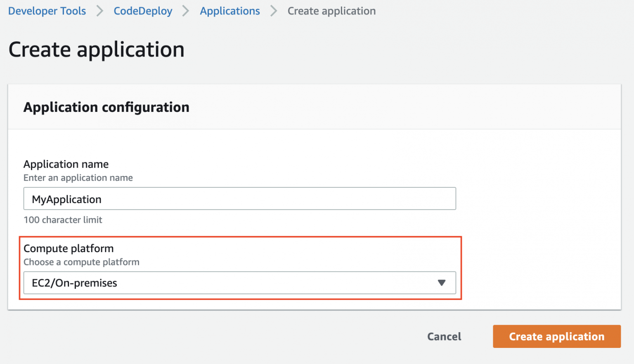The width and height of the screenshot is (634, 364).
Task: Click the chevron after Developer Tools
Action: tap(99, 11)
